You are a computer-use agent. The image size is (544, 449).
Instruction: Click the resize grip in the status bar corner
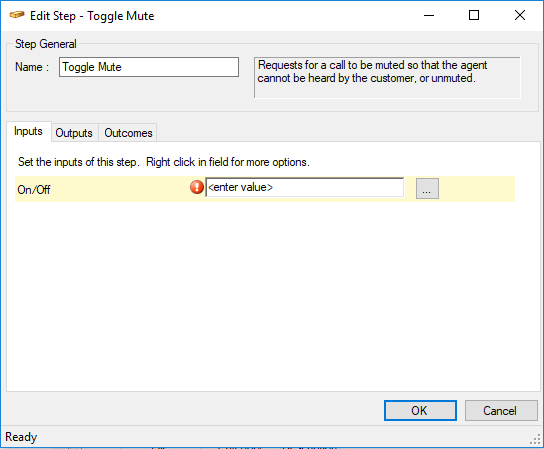tap(536, 440)
